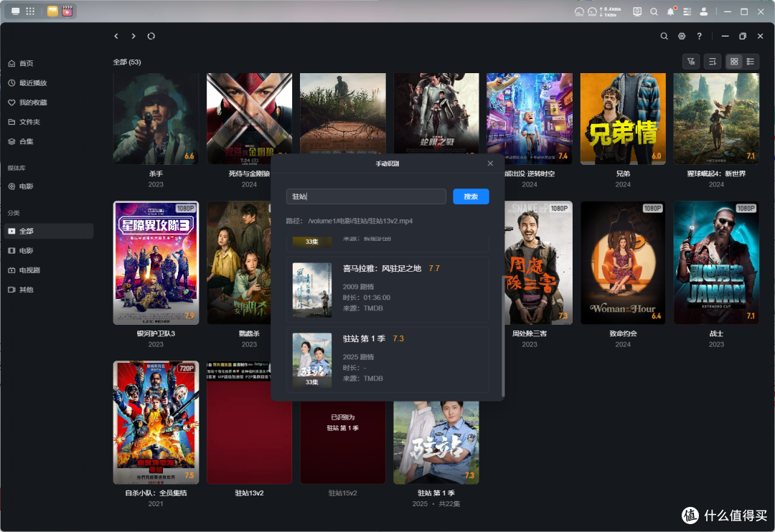Click the blue 搜索 button
The image size is (775, 532).
tap(471, 196)
